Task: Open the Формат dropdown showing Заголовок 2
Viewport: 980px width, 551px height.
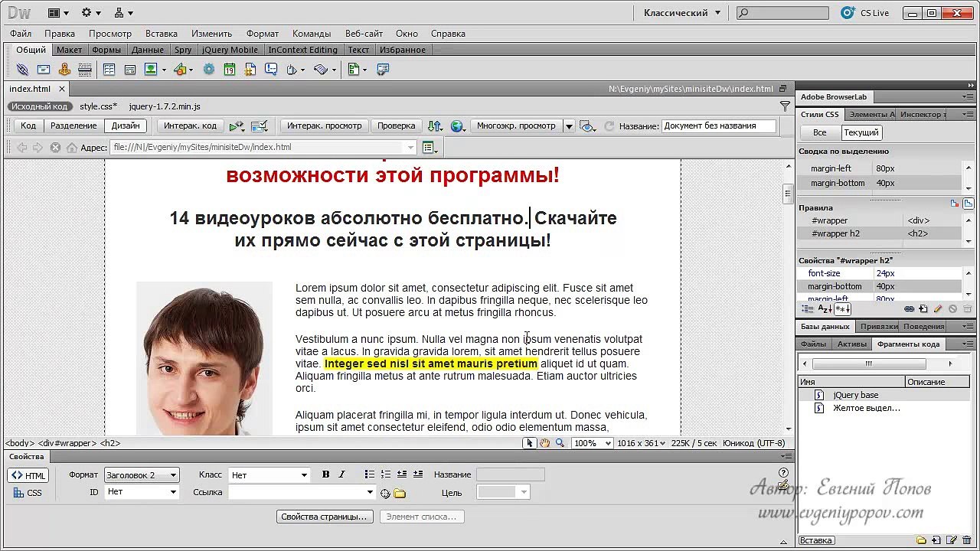Action: tap(142, 475)
